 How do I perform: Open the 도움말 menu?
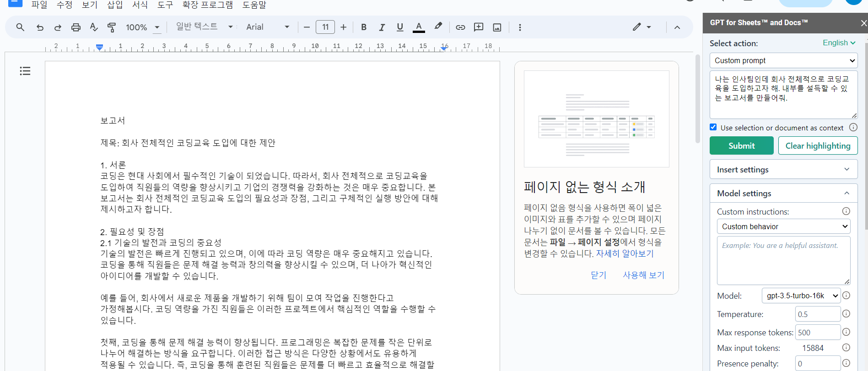[254, 5]
